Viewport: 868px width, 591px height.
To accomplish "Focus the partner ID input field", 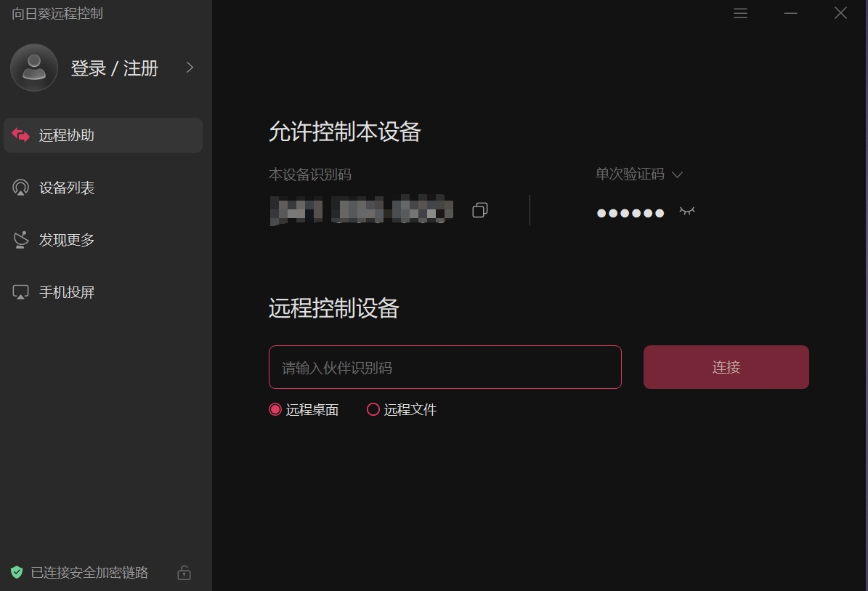I will (x=445, y=367).
